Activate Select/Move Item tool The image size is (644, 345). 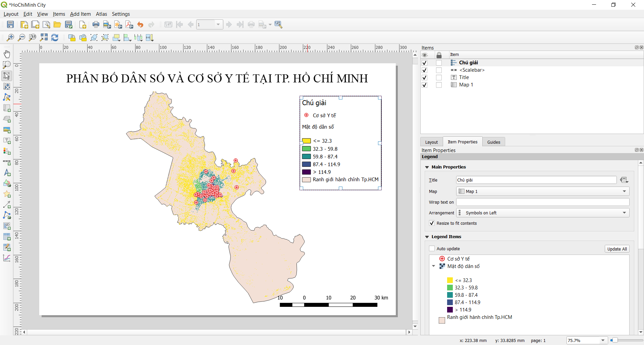coord(7,76)
